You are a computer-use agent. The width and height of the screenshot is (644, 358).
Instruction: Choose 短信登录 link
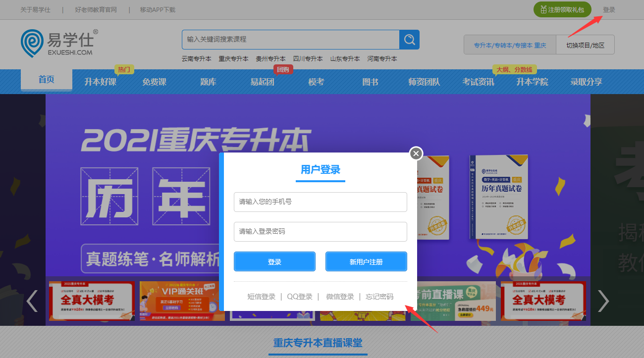click(262, 297)
